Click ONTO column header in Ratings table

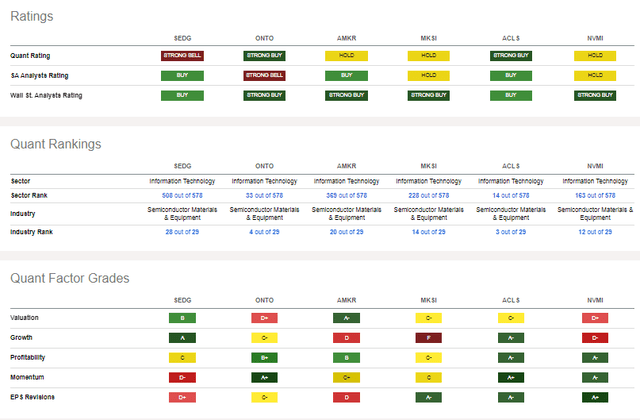click(x=264, y=38)
